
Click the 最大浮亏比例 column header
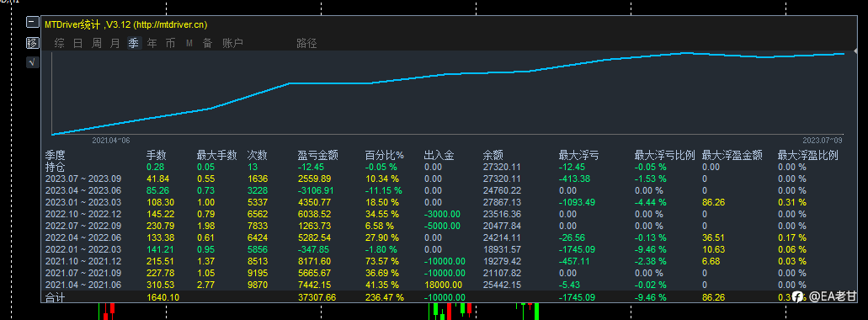[x=664, y=156]
